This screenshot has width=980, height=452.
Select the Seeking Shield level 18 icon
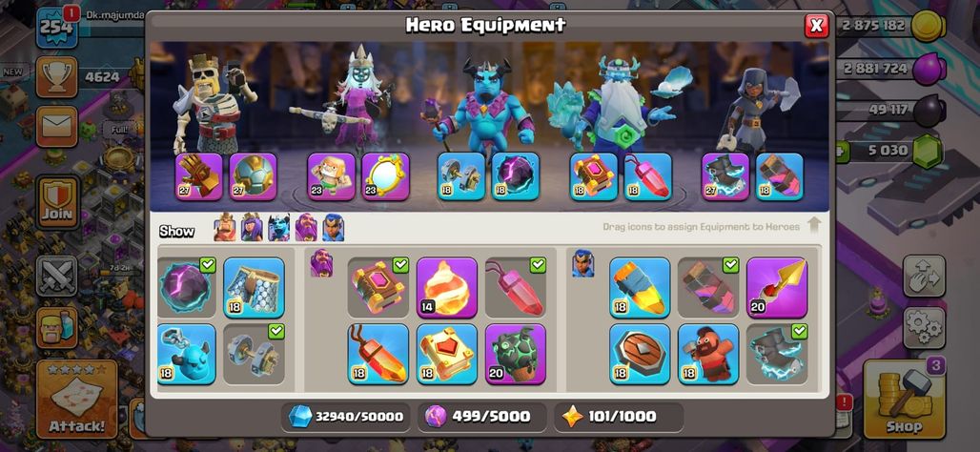640,354
